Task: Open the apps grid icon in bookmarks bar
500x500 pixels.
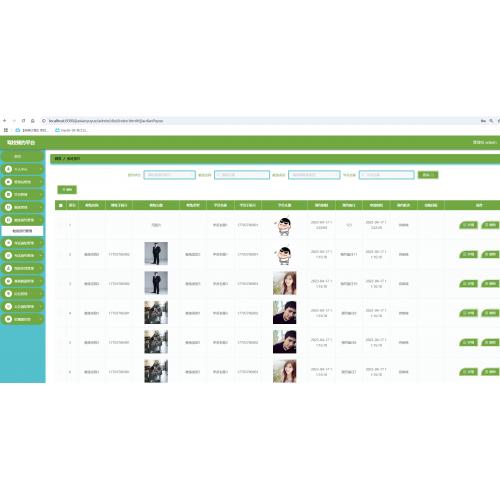Action: click(x=6, y=130)
